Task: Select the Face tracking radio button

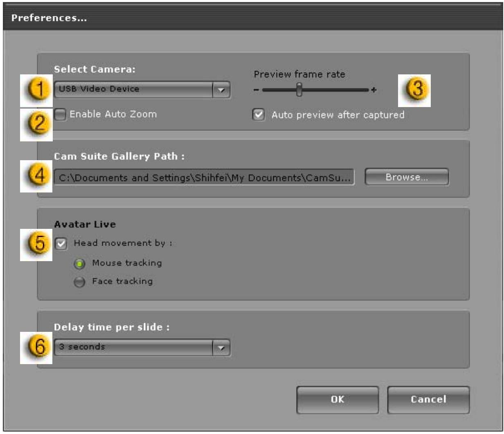Action: click(x=79, y=282)
